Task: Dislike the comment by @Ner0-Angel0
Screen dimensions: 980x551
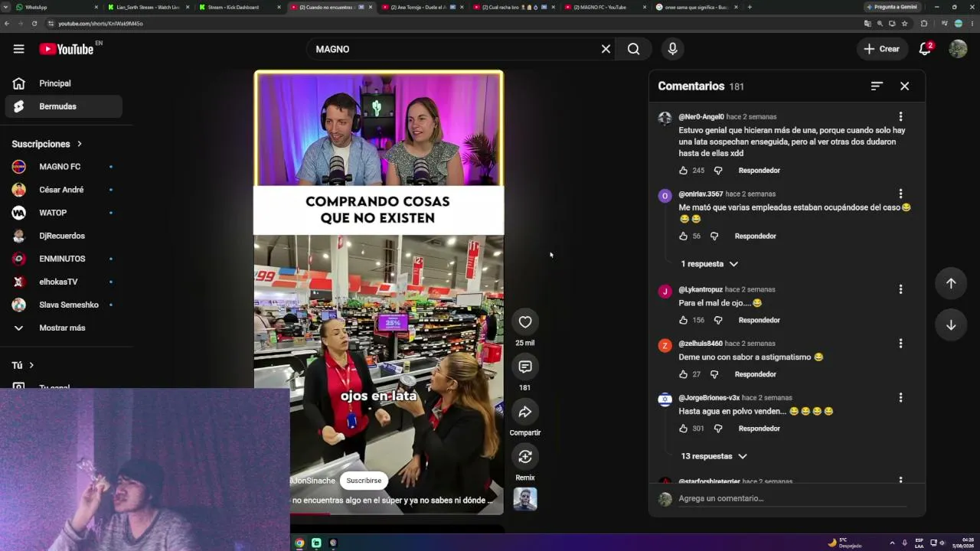Action: pos(718,171)
